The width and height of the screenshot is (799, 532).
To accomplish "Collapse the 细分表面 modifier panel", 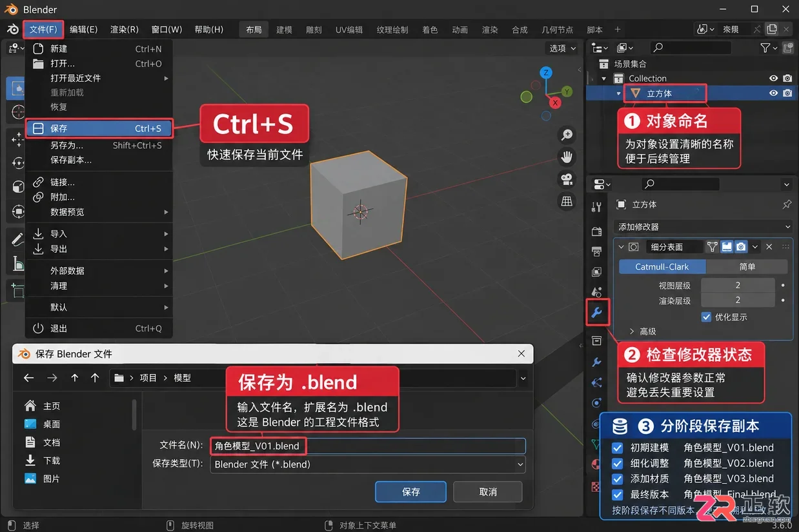I will (x=622, y=247).
